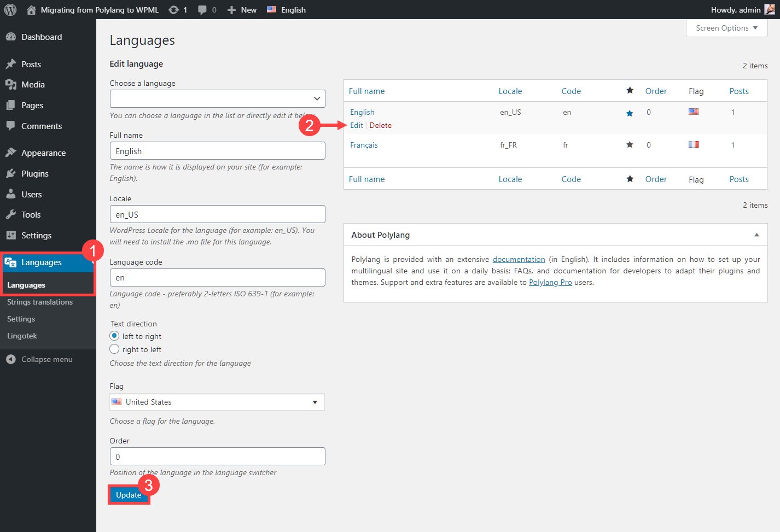The height and width of the screenshot is (532, 780).
Task: Open the site home icon in admin bar
Action: (31, 10)
